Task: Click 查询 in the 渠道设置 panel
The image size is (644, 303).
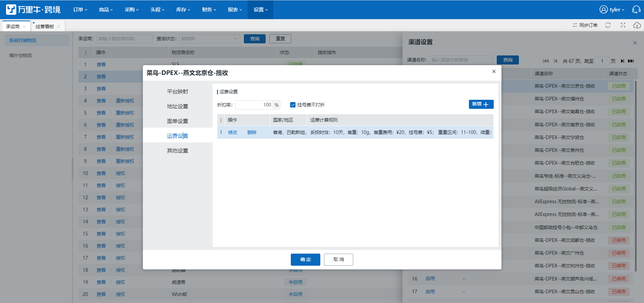Action: click(x=508, y=60)
